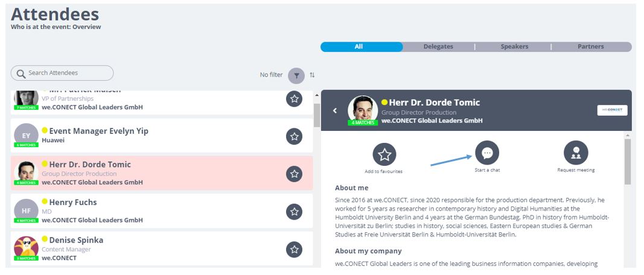
Task: Focus the Search Attendees field
Action: (62, 73)
